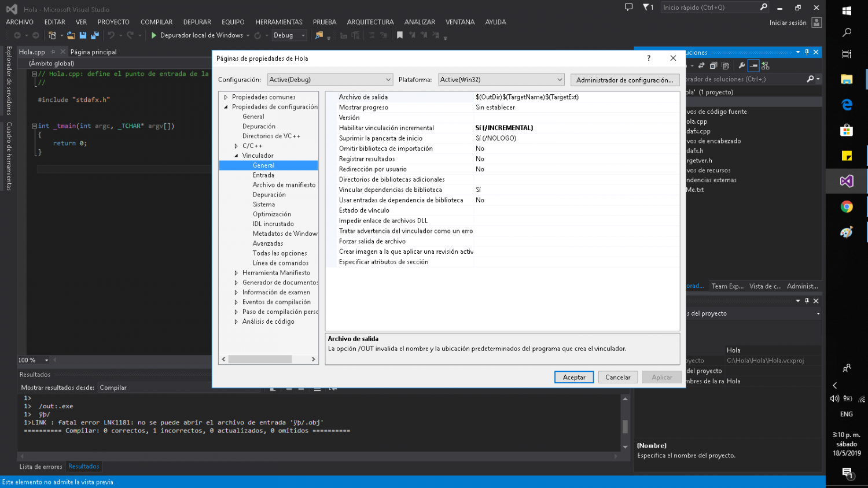Click Iniciar sesión link
This screenshot has height=488, width=868.
(x=788, y=23)
